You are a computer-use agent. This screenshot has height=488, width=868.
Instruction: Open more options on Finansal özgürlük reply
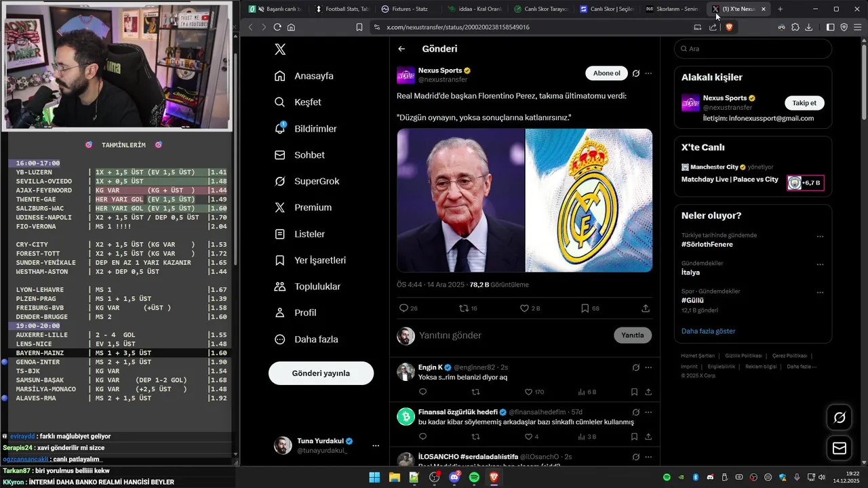tap(649, 412)
